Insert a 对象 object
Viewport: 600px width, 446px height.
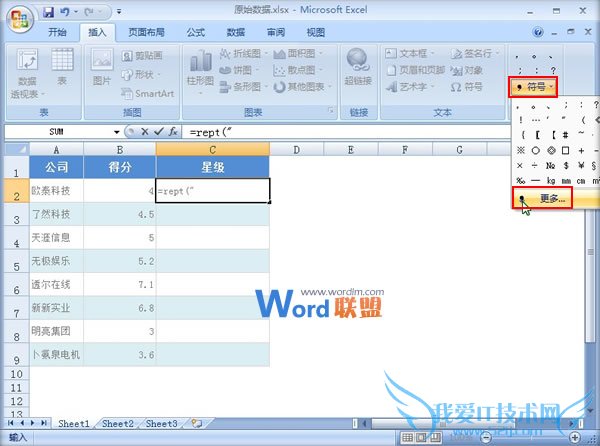point(466,70)
